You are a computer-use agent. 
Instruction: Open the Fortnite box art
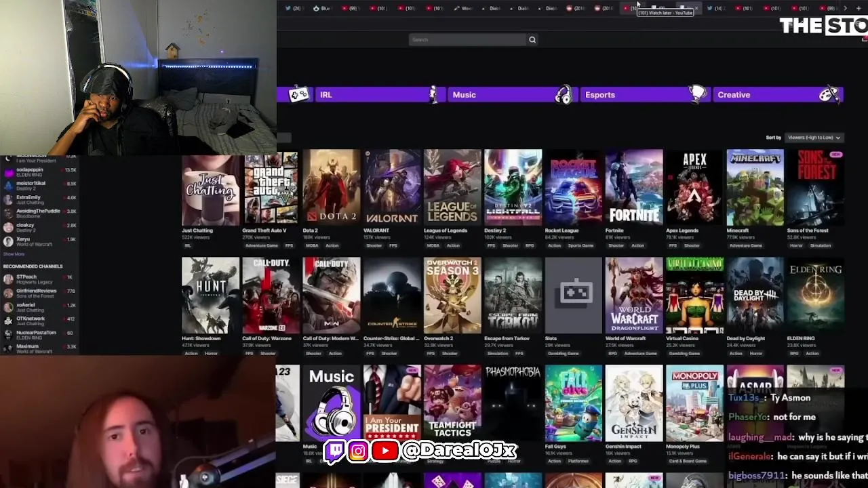point(634,188)
